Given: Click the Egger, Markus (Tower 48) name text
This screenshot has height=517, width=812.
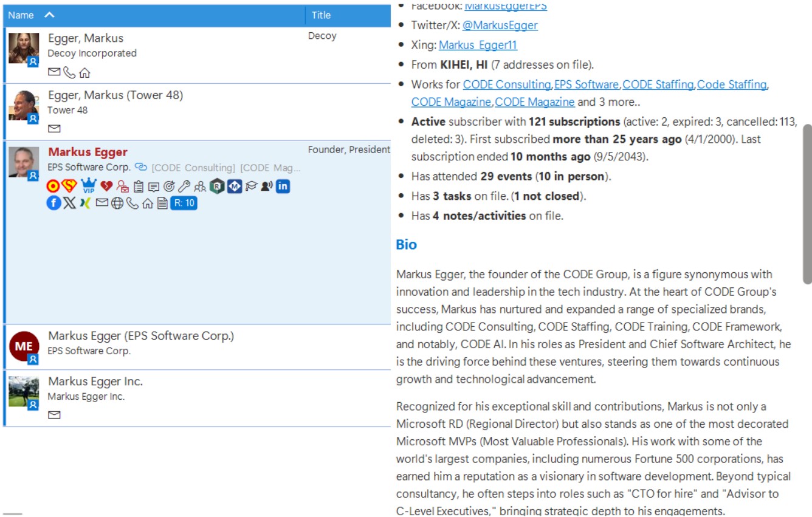Looking at the screenshot, I should pos(115,95).
